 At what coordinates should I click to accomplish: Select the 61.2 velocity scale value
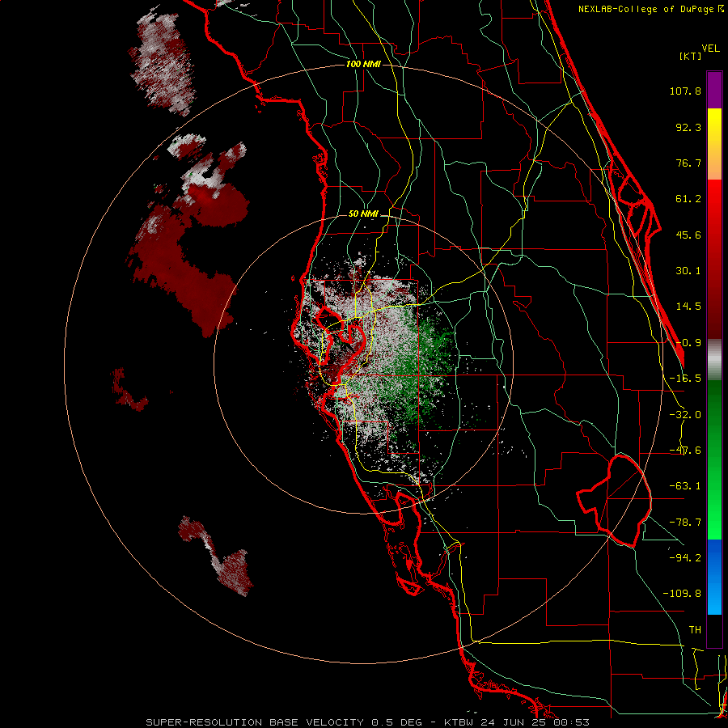tap(688, 199)
